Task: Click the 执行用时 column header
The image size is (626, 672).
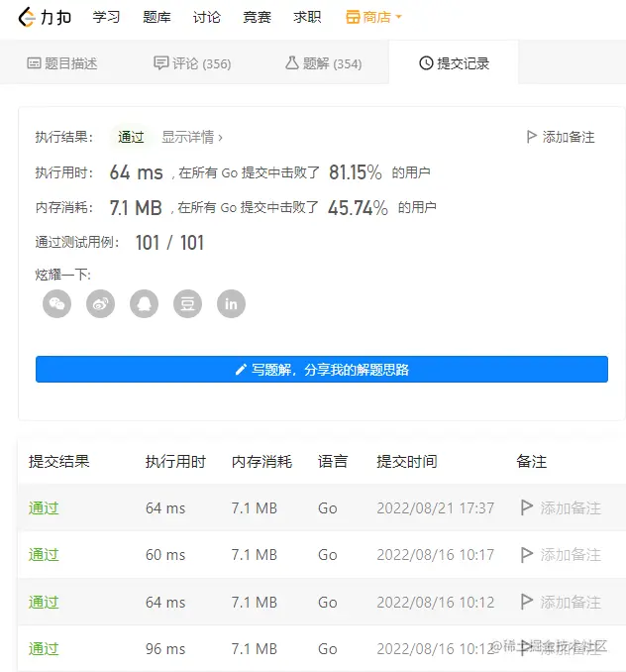Action: point(175,462)
